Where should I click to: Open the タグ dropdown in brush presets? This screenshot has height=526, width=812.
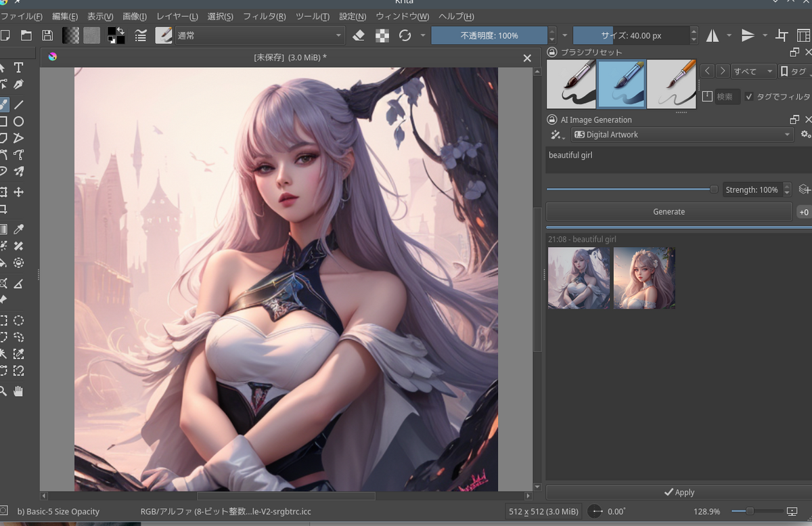click(795, 71)
